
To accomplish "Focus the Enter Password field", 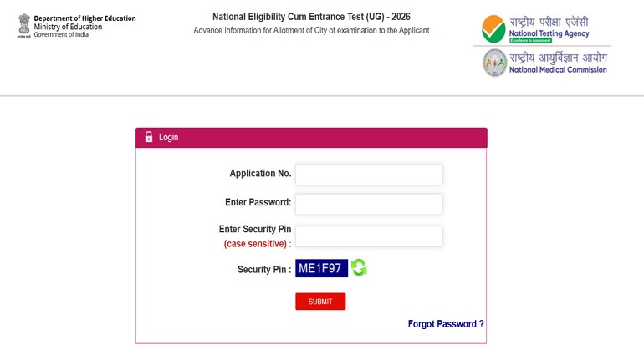I will (369, 204).
